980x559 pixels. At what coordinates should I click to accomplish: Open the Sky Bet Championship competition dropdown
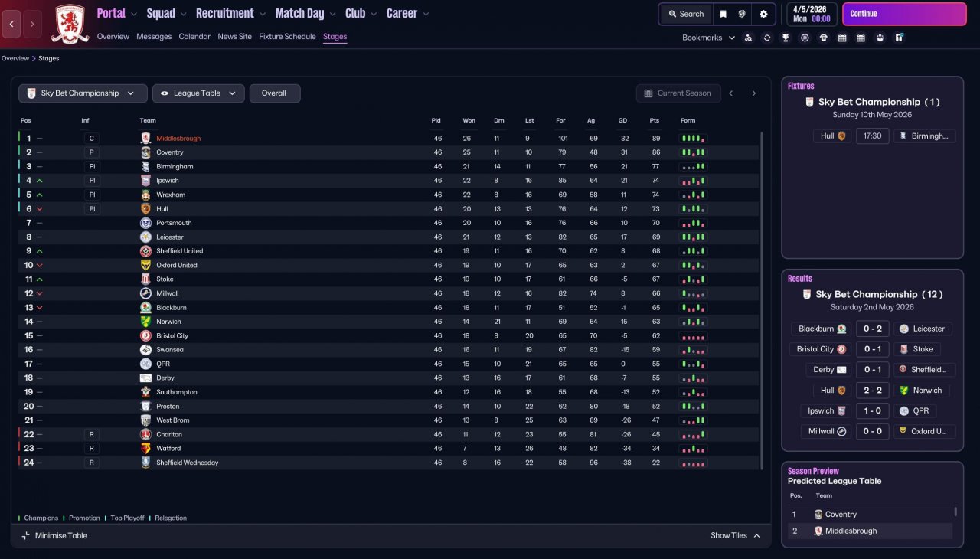(83, 93)
